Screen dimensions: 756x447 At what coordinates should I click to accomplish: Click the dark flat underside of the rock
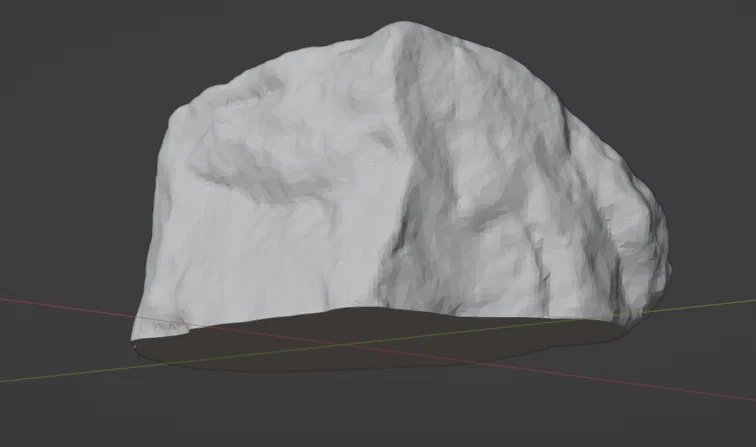point(381,340)
